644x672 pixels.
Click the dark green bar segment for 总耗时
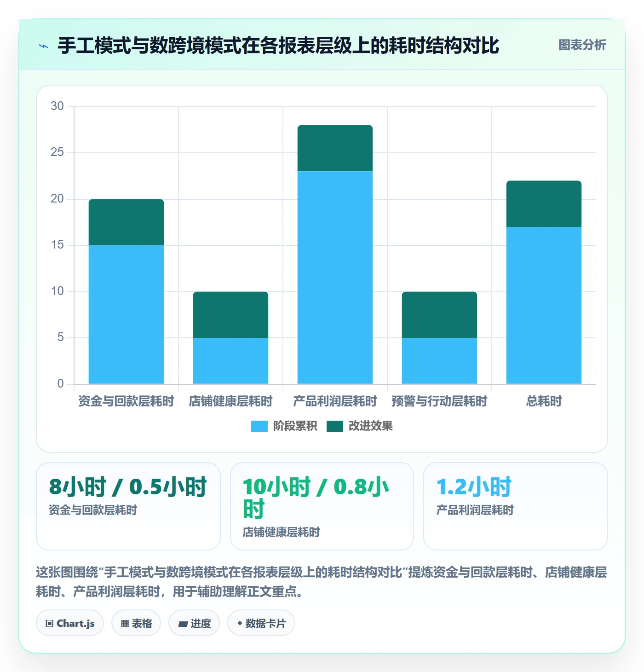pyautogui.click(x=544, y=204)
